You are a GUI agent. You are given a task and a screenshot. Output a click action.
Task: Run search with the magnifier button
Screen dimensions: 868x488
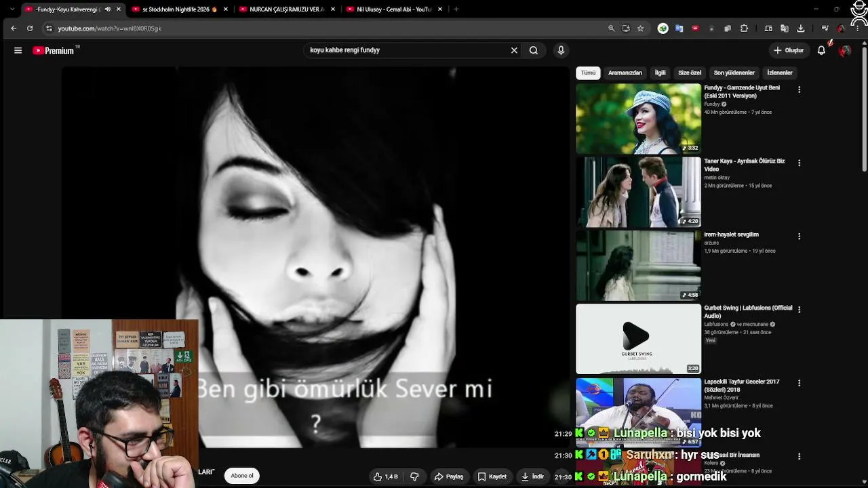click(534, 50)
